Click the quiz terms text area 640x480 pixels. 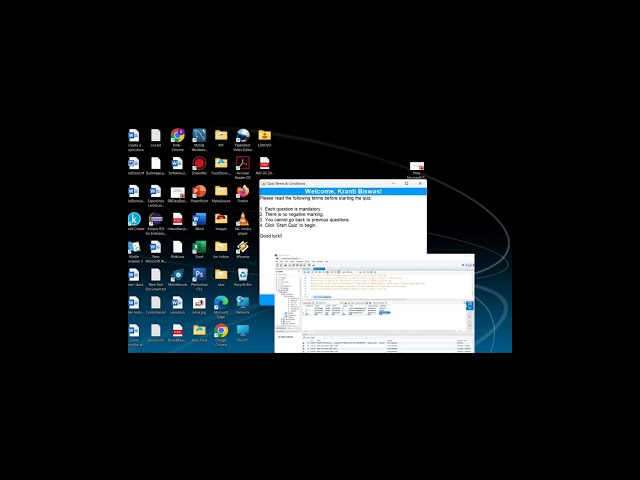(x=343, y=244)
